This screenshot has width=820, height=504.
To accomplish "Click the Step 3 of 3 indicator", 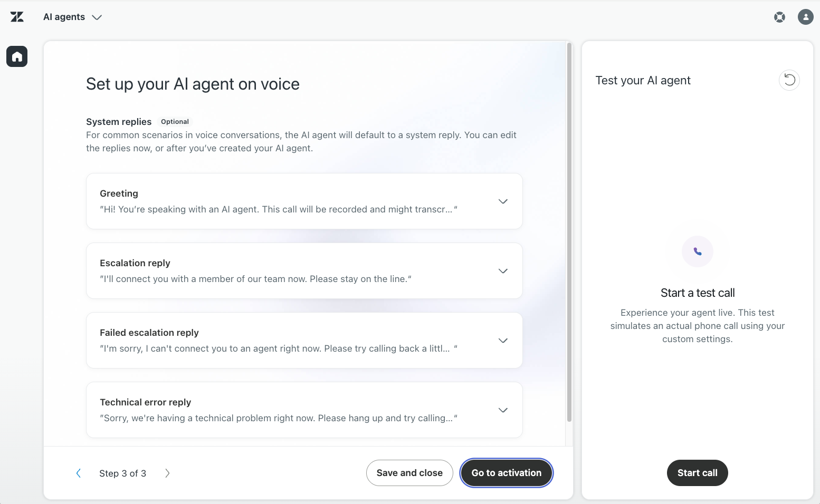I will pos(122,473).
